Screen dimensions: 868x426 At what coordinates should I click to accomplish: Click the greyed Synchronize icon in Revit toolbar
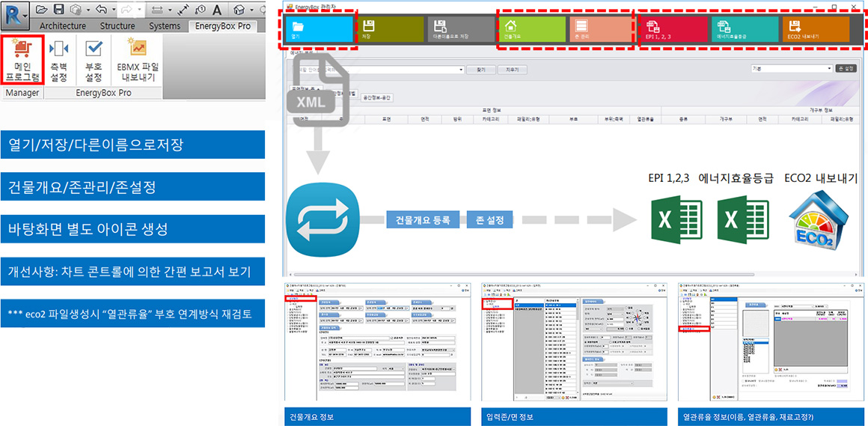[x=77, y=9]
